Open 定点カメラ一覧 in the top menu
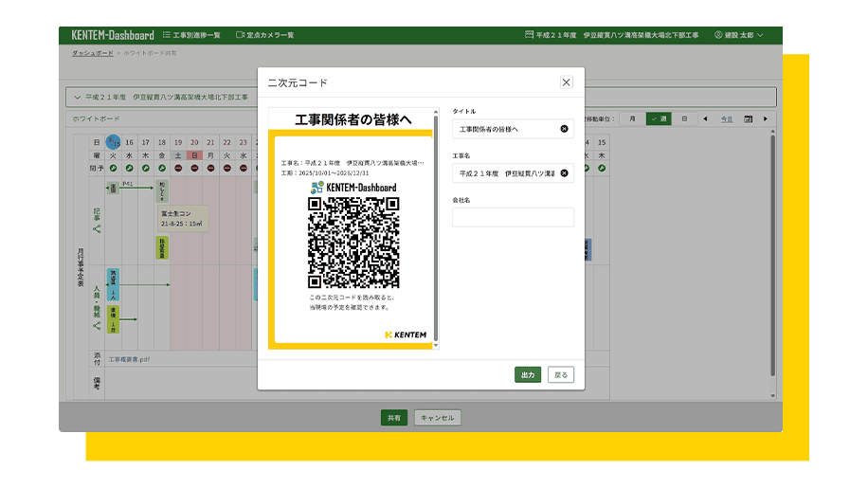 264,35
